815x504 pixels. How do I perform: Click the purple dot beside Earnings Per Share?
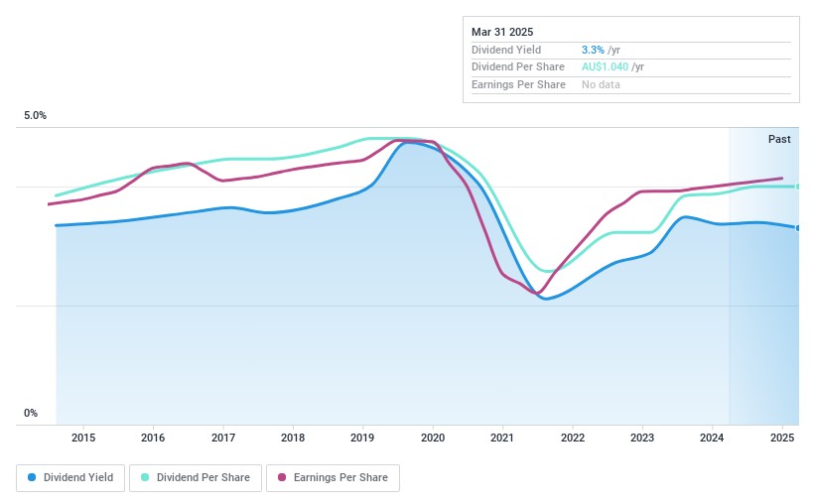tap(283, 477)
